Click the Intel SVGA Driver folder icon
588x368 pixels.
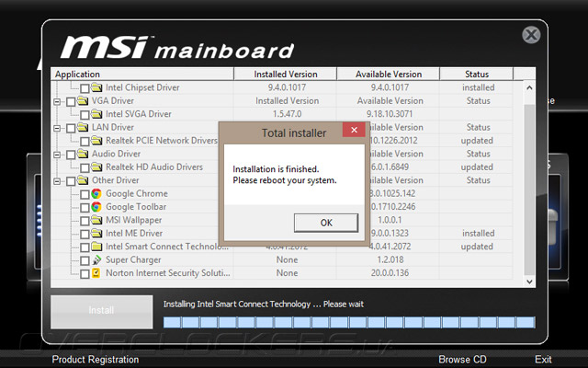(96, 113)
